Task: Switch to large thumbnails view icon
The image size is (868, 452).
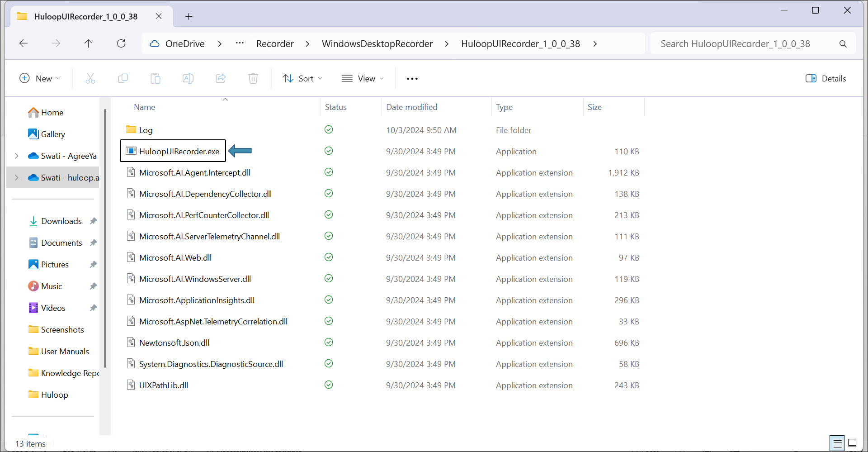Action: click(852, 443)
